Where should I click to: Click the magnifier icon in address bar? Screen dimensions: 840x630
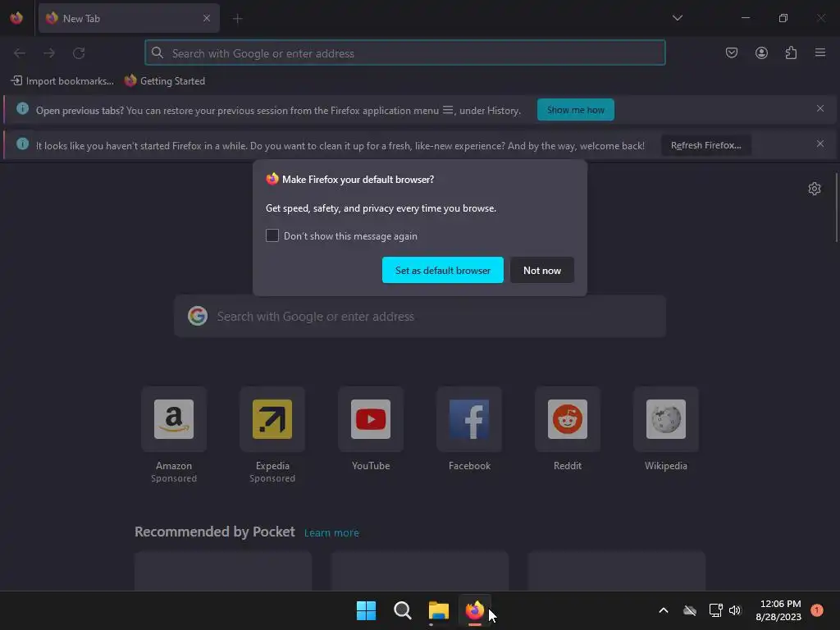pyautogui.click(x=157, y=52)
